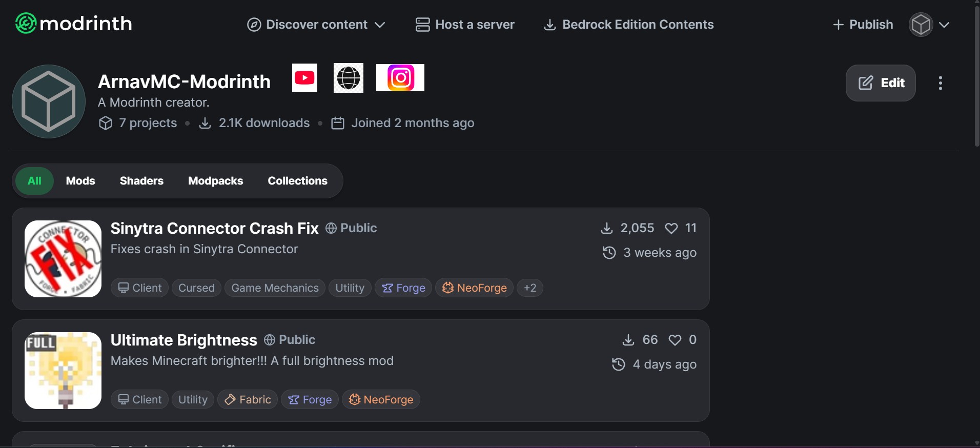Open the YouTube profile link icon
The width and height of the screenshot is (980, 448).
tap(304, 78)
